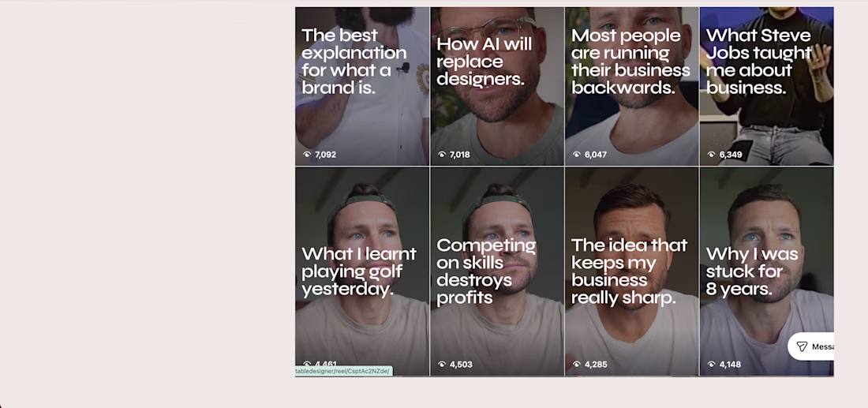Click the 6,349 view count number

pos(731,155)
